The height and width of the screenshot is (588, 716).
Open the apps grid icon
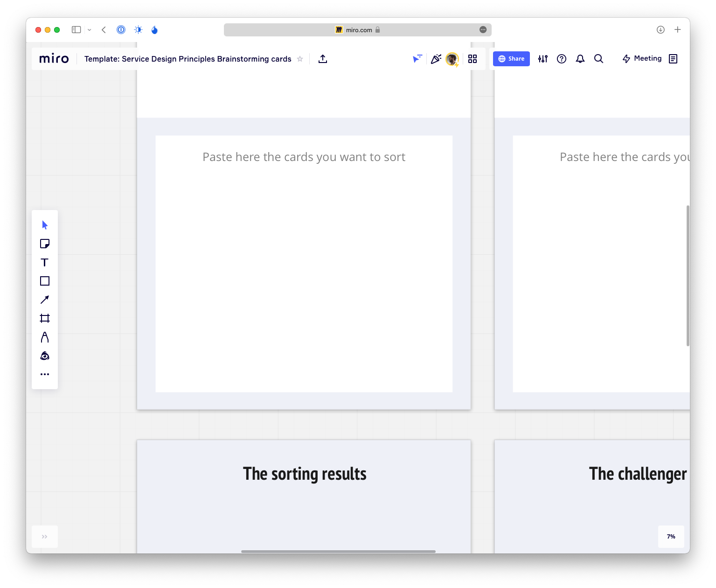point(473,59)
